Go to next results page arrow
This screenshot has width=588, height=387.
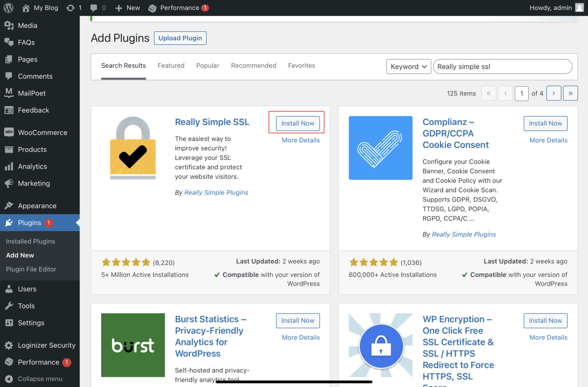coord(554,93)
